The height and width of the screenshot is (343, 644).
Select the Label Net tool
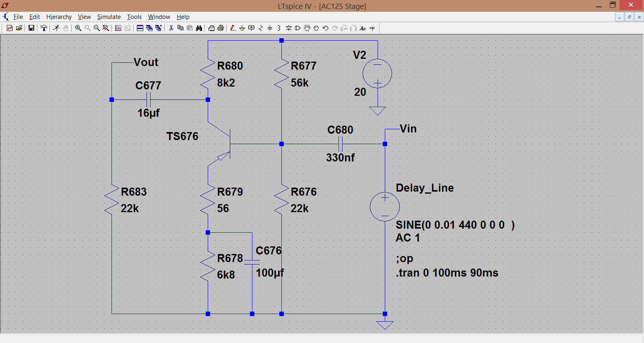tap(252, 28)
